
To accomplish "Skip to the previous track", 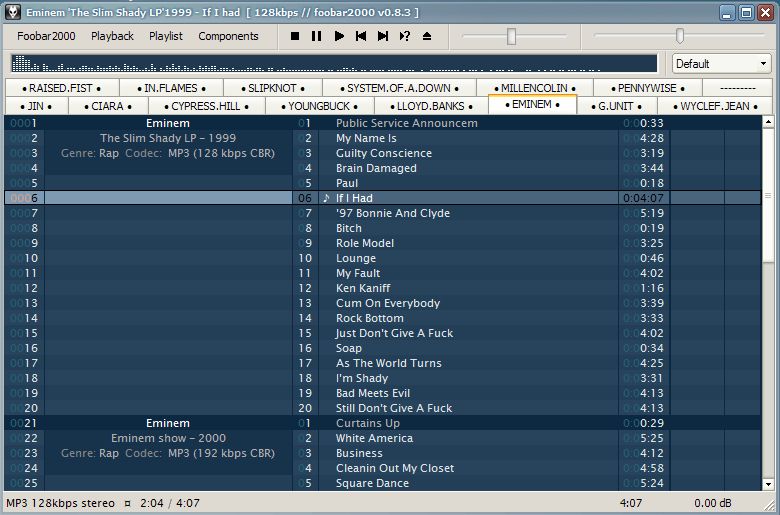I will coord(361,36).
